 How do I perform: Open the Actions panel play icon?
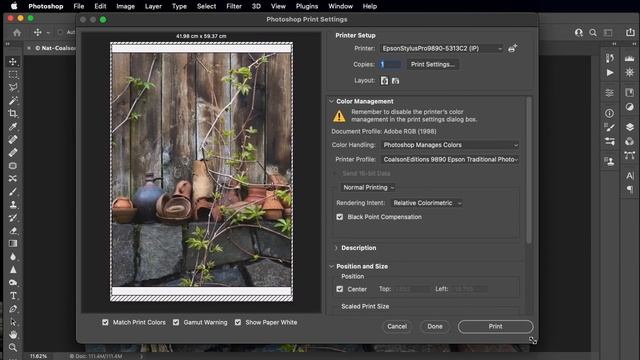(609, 73)
